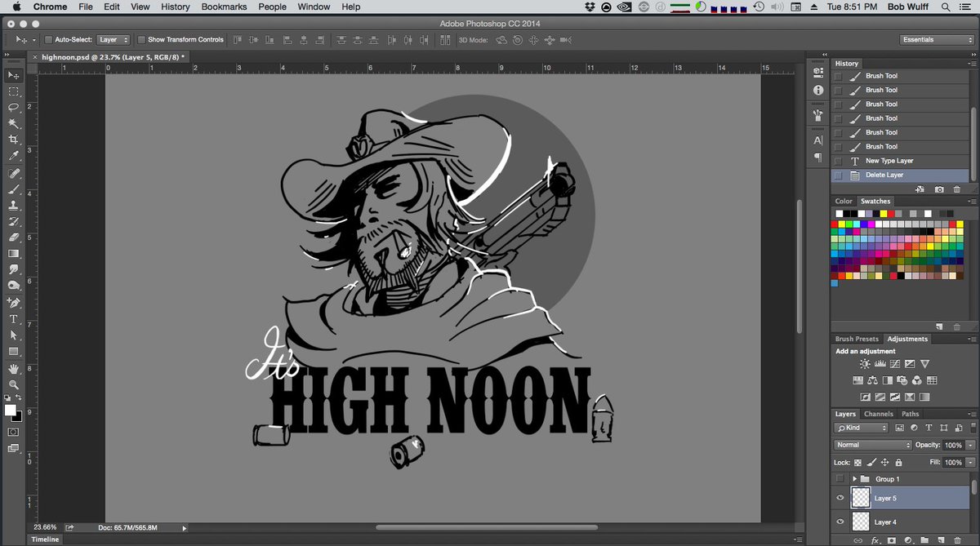Select the Rectangular Marquee tool
980x546 pixels.
tap(14, 91)
